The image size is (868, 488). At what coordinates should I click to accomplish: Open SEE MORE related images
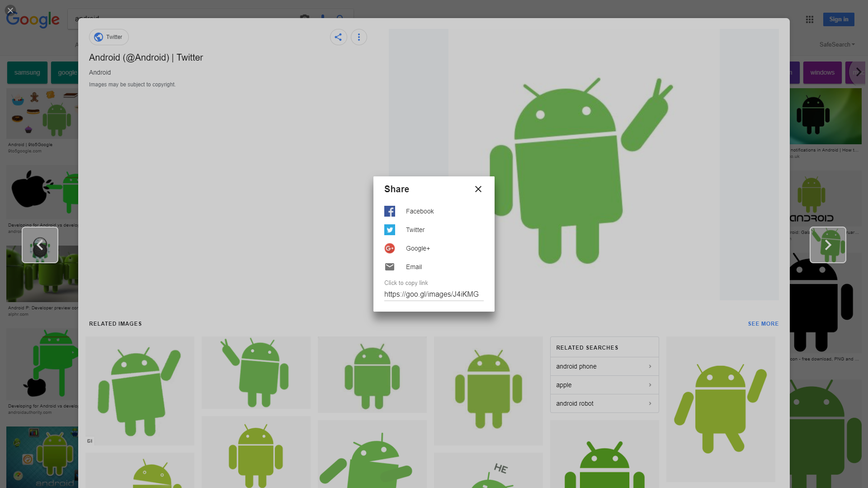[x=763, y=323]
